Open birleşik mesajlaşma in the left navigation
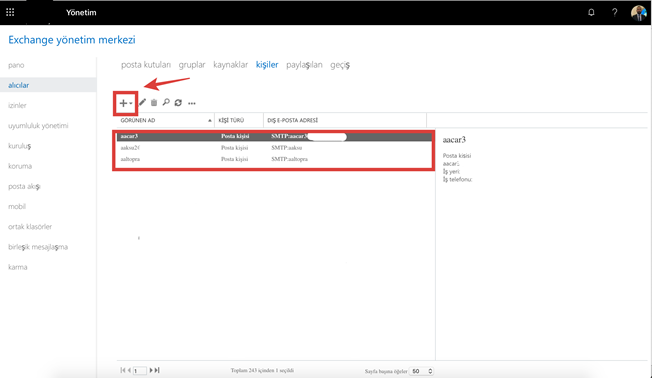Screen dimensions: 652x378 click(x=38, y=247)
